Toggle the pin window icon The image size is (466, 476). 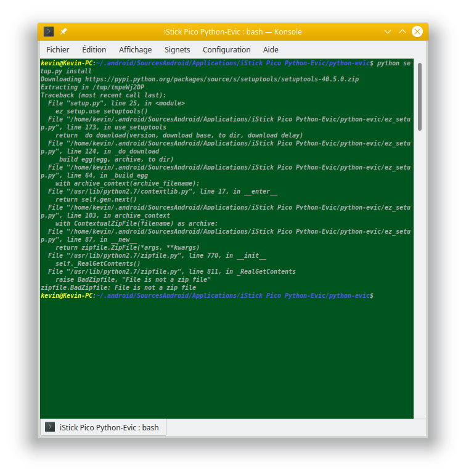click(63, 31)
